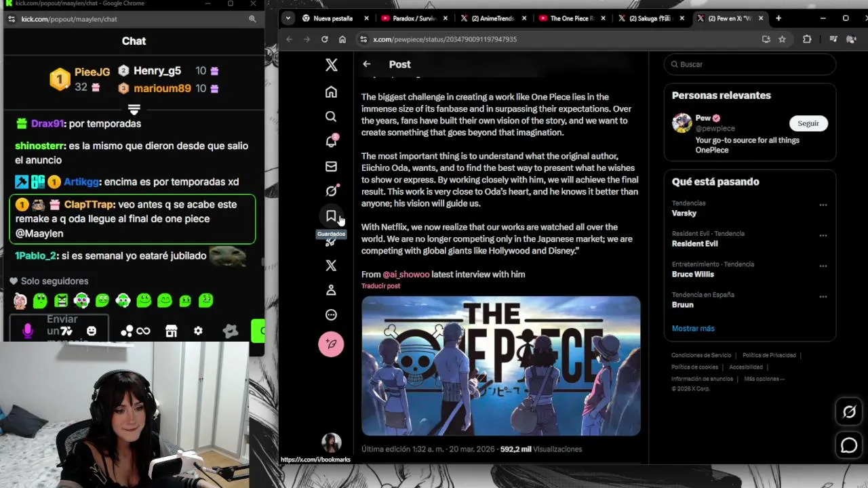
Task: Open Condiciones de Servicio footer link
Action: point(701,355)
